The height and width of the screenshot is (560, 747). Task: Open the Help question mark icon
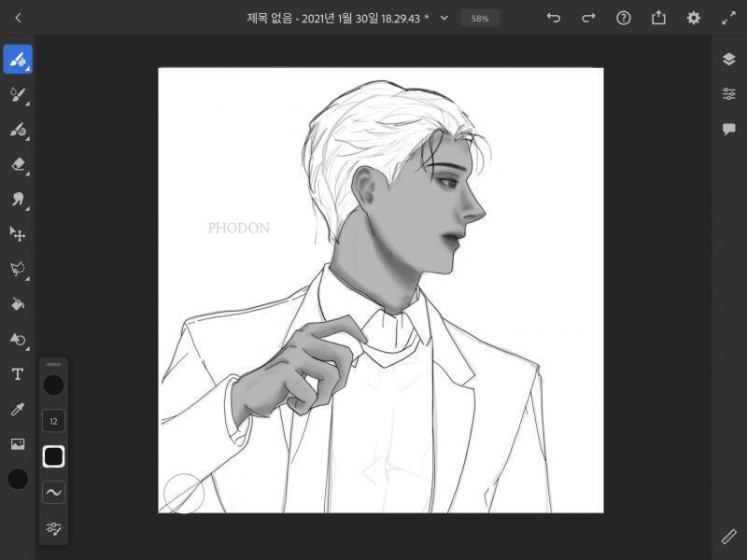(624, 18)
